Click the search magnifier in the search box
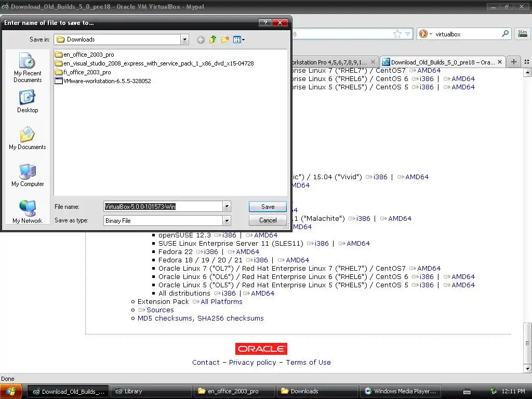 tap(505, 34)
